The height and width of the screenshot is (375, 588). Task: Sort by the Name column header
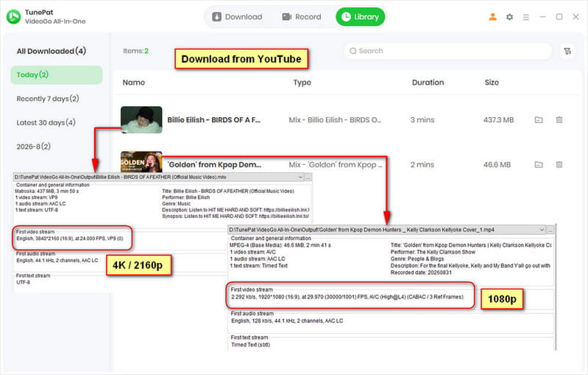pyautogui.click(x=134, y=83)
